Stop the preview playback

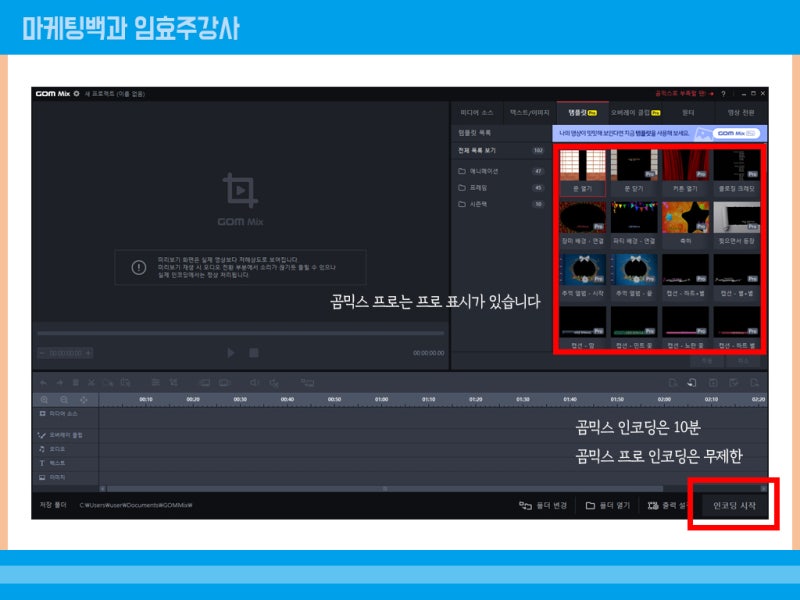254,353
